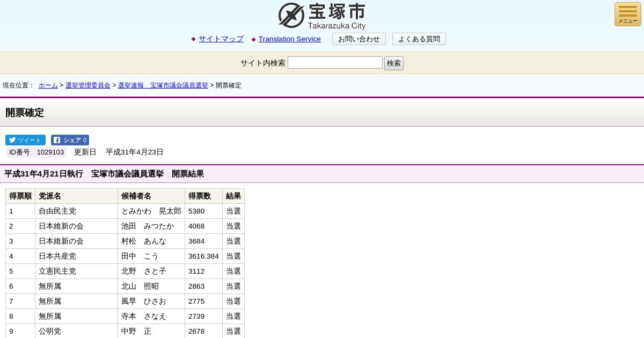Click the Facebook シェア button
Image resolution: width=644 pixels, height=338 pixels.
[x=70, y=140]
